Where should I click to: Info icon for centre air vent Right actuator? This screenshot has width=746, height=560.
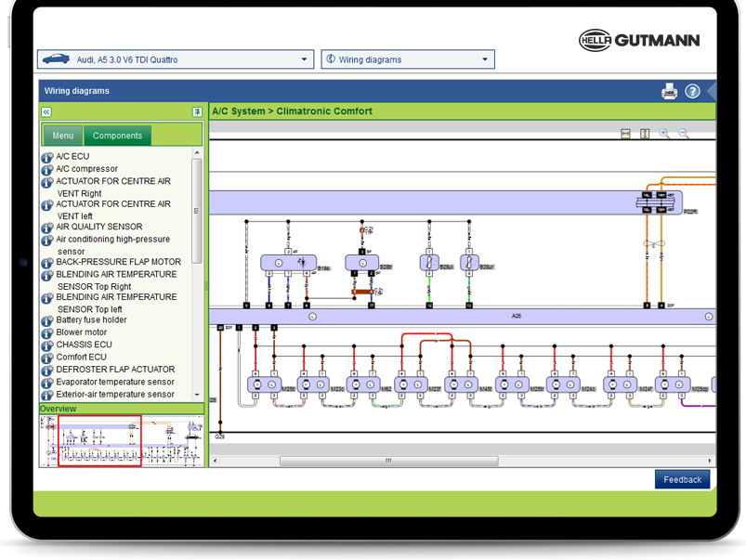[x=47, y=182]
